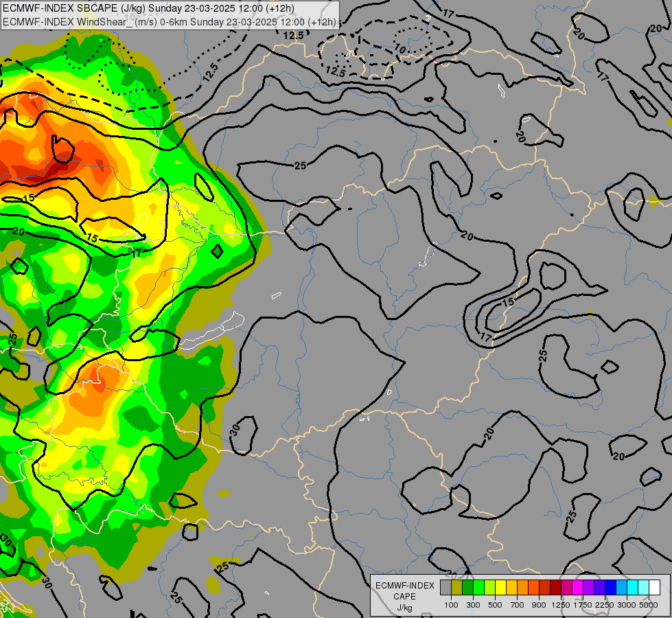This screenshot has height=618, width=672.
Task: Select the dark maroon red legend swatch
Action: (x=555, y=587)
